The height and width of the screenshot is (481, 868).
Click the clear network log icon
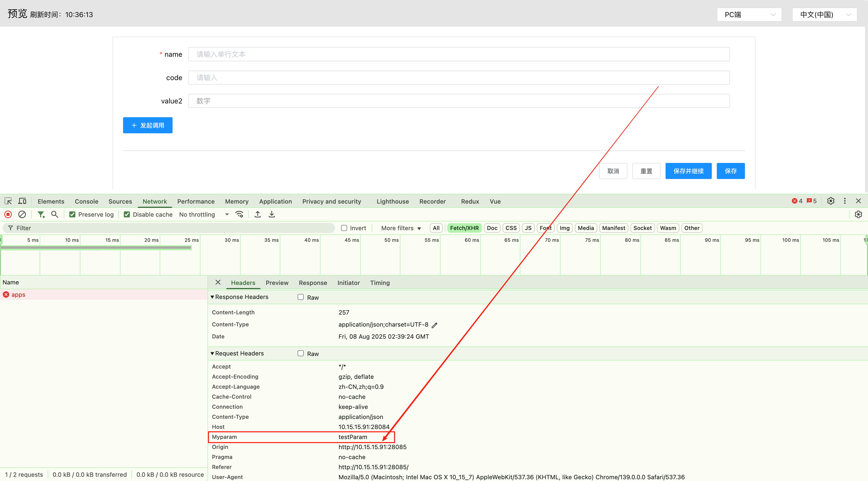(x=22, y=214)
